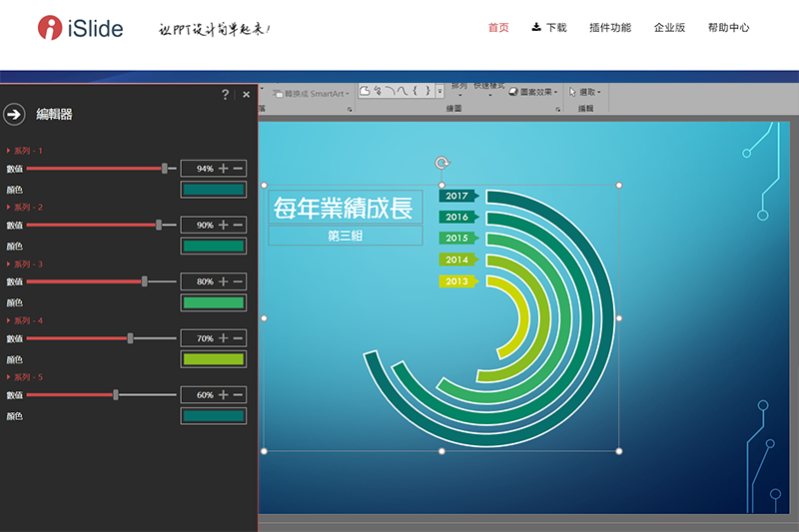Viewport: 799px width, 532px height.
Task: Decrease series 5 value with the minus
Action: (238, 394)
